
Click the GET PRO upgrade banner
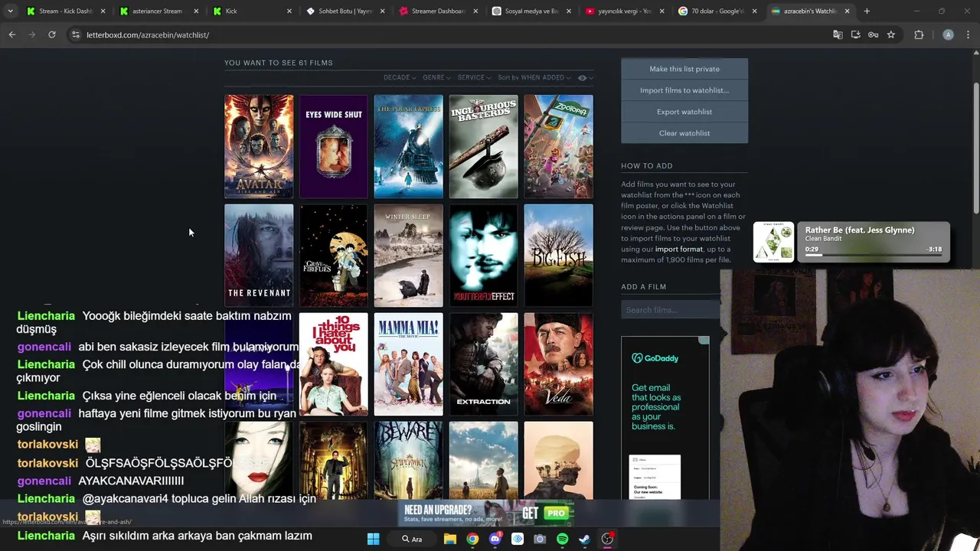(x=485, y=513)
